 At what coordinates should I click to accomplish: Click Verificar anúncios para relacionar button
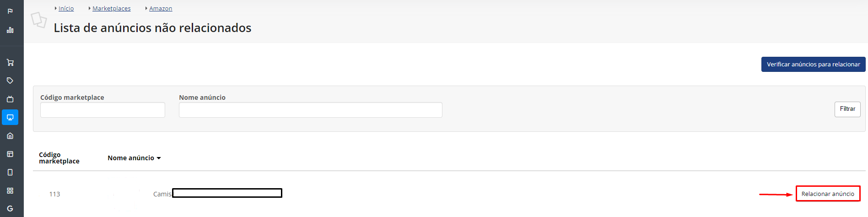813,64
